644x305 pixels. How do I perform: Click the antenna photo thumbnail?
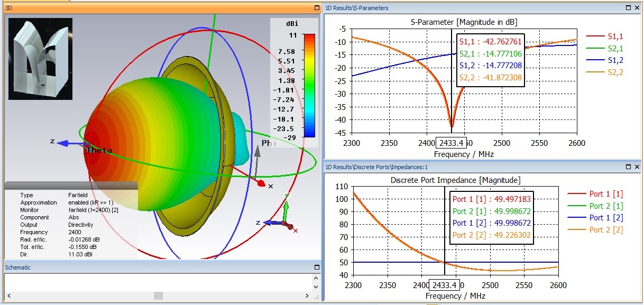point(40,59)
